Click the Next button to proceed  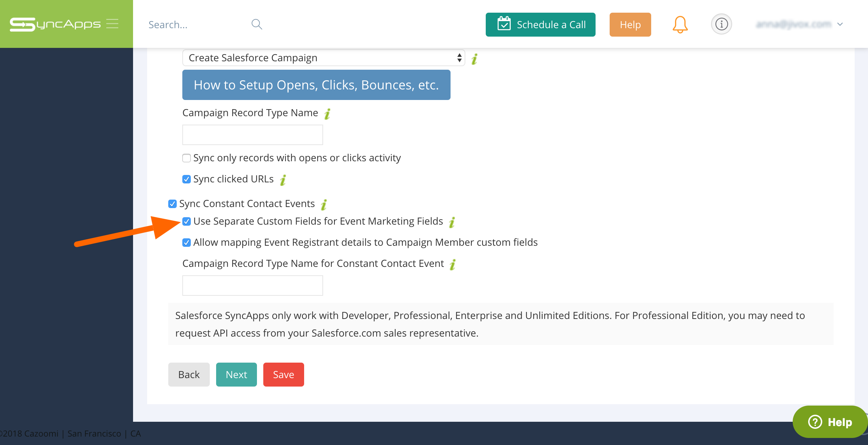click(236, 374)
